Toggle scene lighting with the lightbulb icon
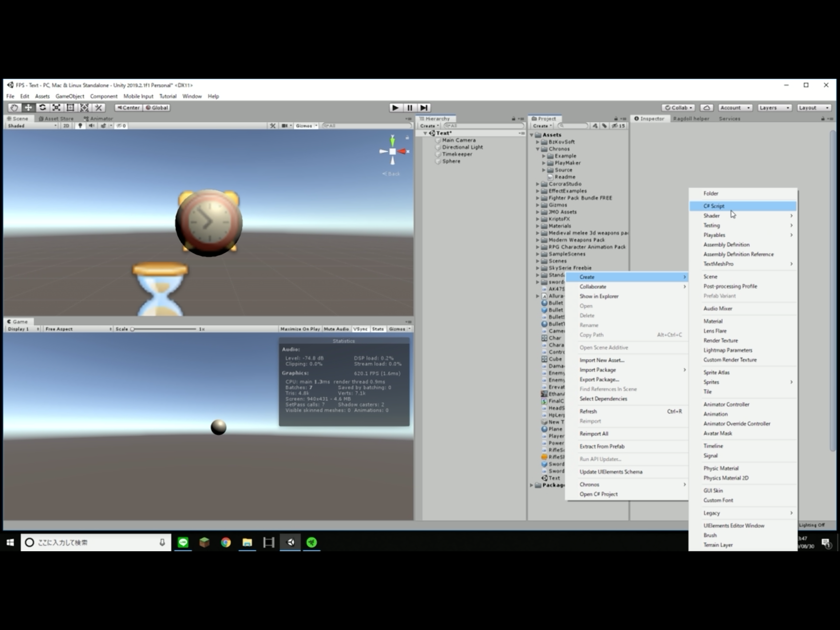 80,126
